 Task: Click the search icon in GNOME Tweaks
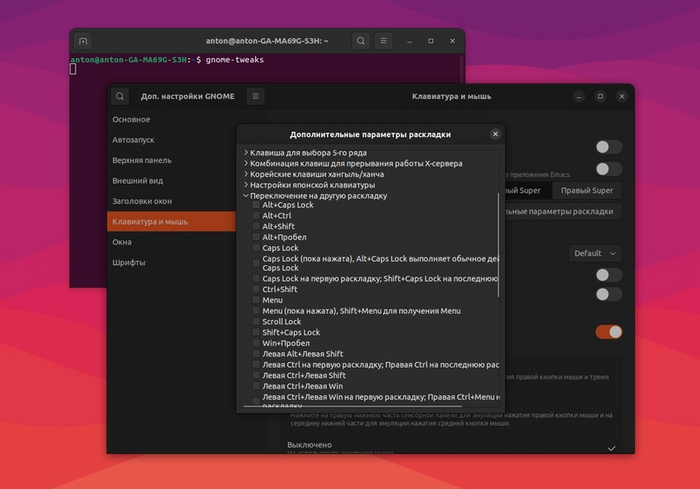pyautogui.click(x=120, y=97)
